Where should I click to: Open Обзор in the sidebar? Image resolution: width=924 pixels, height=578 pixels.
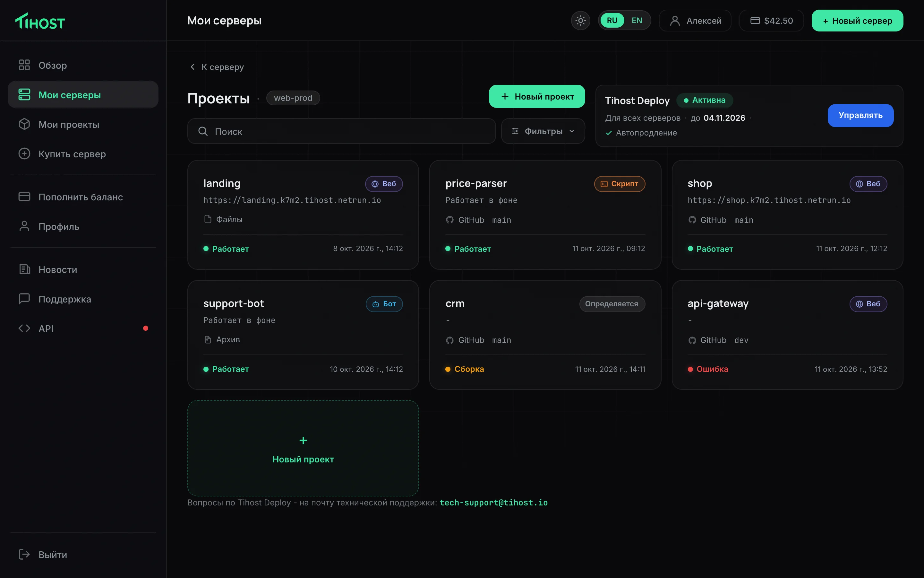[x=83, y=65]
